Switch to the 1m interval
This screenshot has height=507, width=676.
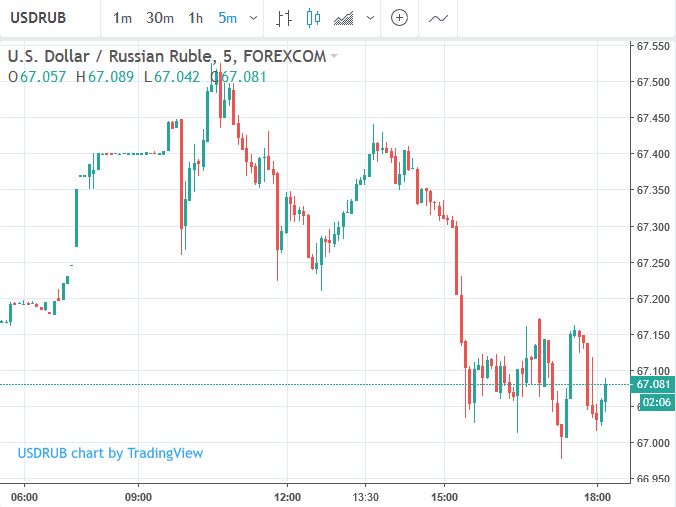pyautogui.click(x=122, y=18)
